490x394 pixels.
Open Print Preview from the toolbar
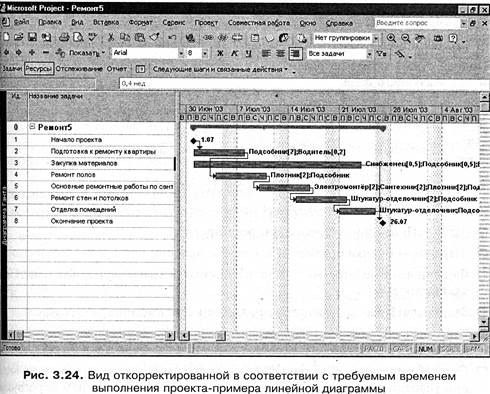78,37
